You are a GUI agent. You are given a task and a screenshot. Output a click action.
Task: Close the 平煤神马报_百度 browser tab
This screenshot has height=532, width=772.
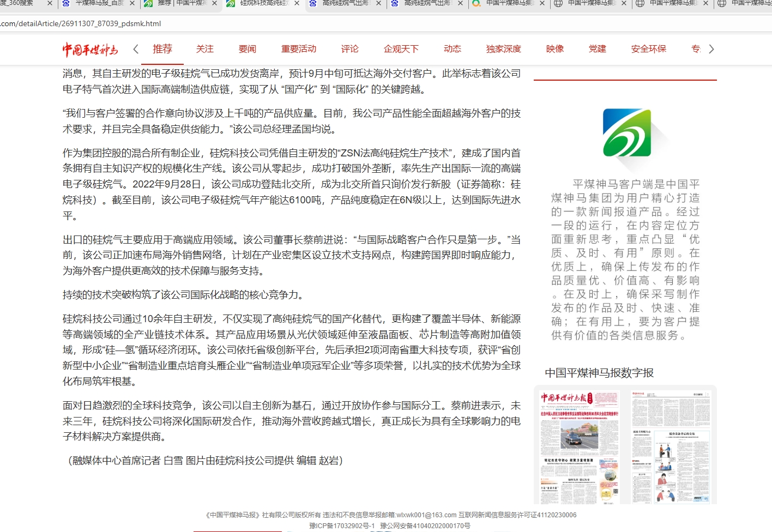132,3
